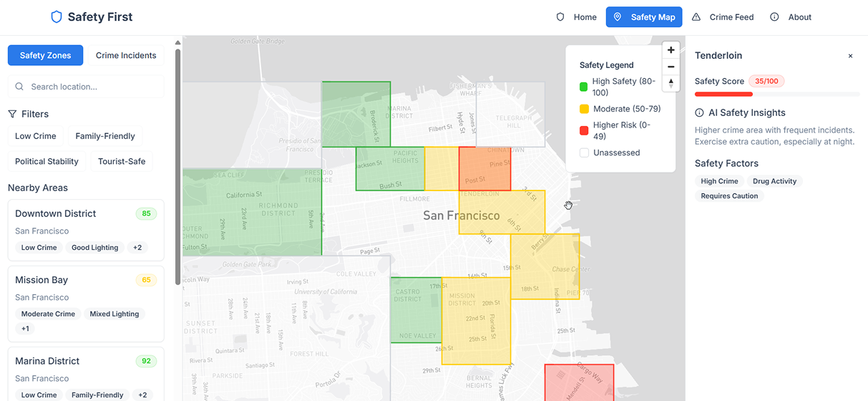Click the Family-Friendly tag on Marina District
This screenshot has width=868, height=401.
click(97, 395)
